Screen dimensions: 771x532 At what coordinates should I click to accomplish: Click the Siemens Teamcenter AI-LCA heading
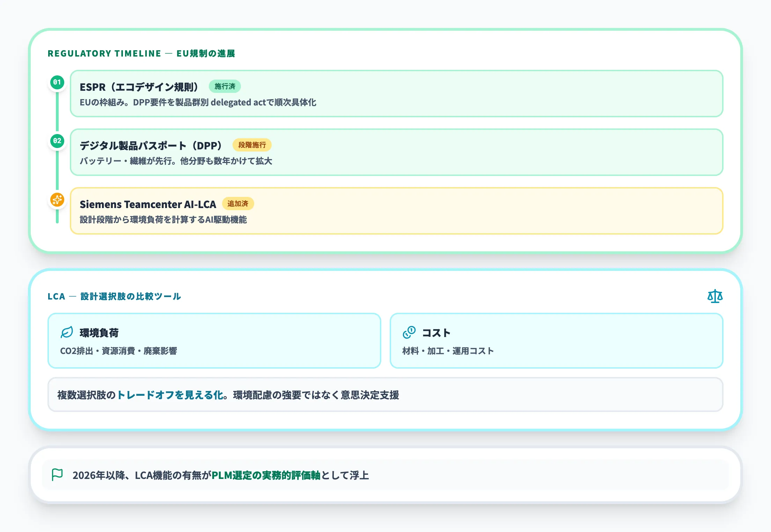pos(148,204)
